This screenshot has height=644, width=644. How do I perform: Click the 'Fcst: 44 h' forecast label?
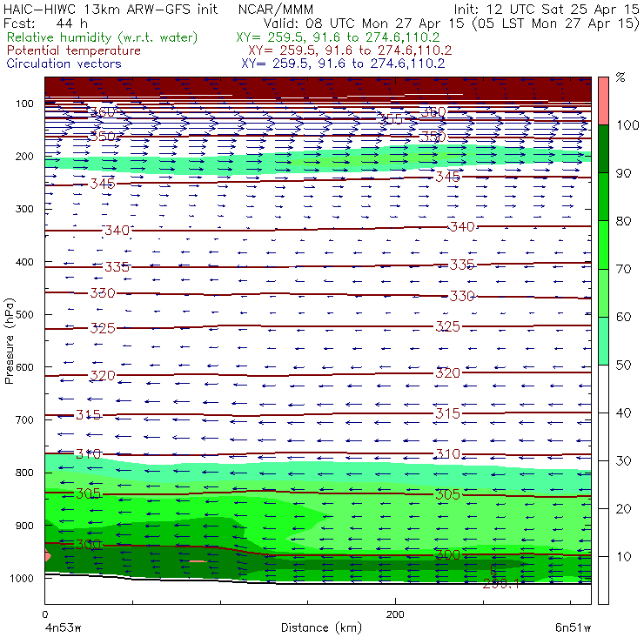[45, 23]
